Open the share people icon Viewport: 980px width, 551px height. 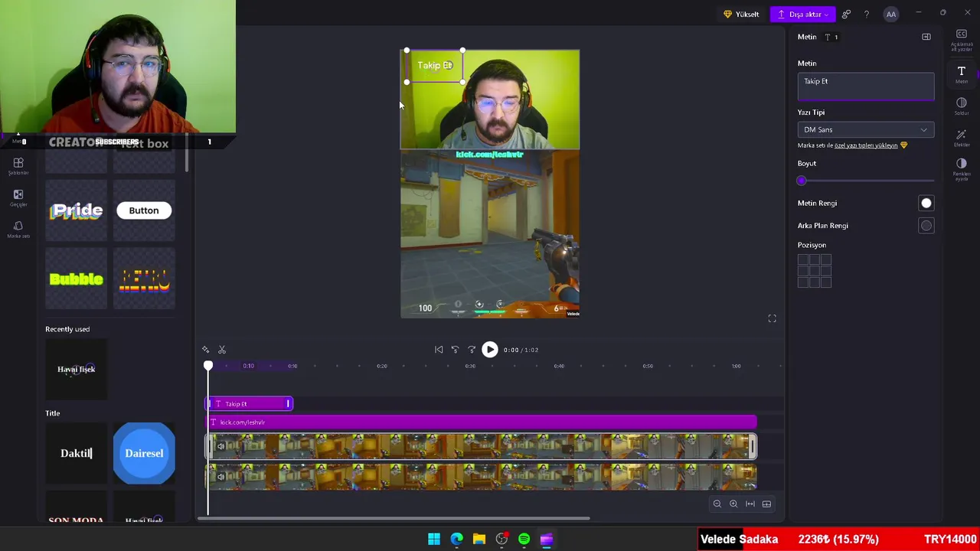(x=846, y=14)
